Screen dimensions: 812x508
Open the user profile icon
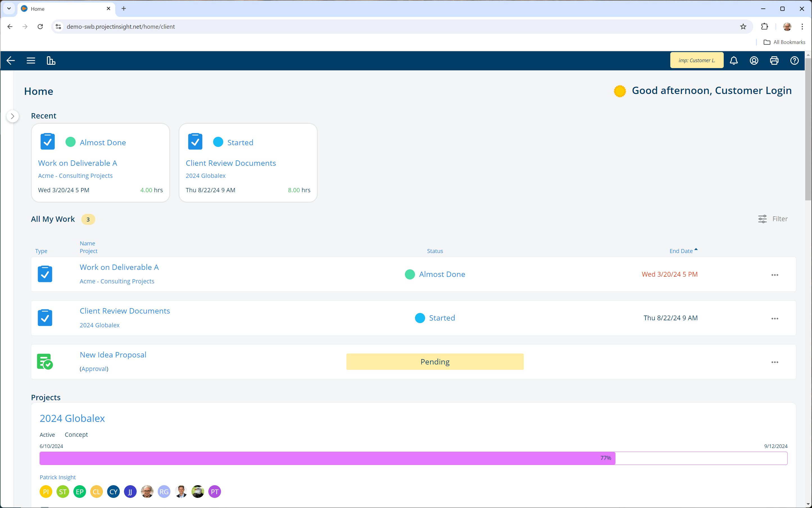click(754, 61)
